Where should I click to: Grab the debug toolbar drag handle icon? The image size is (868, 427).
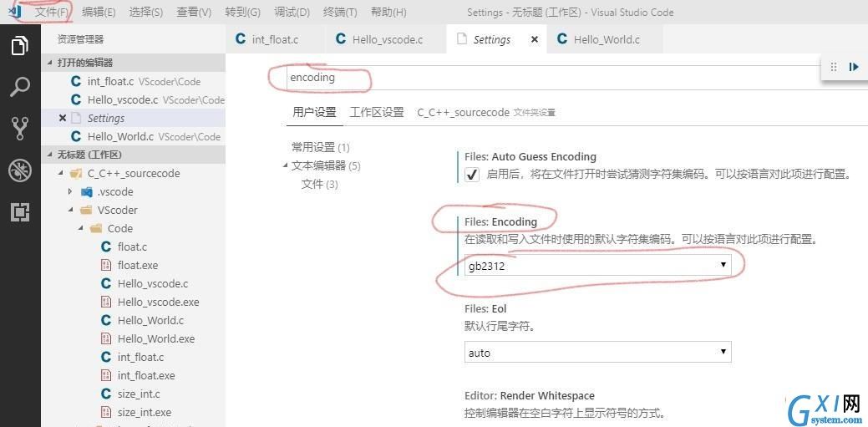[x=834, y=67]
